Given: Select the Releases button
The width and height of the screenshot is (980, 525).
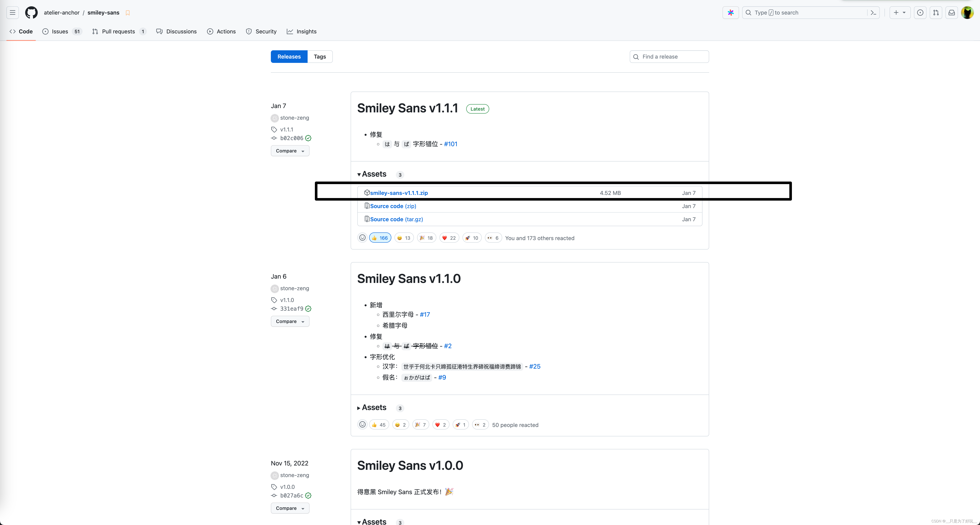Looking at the screenshot, I should pyautogui.click(x=289, y=56).
